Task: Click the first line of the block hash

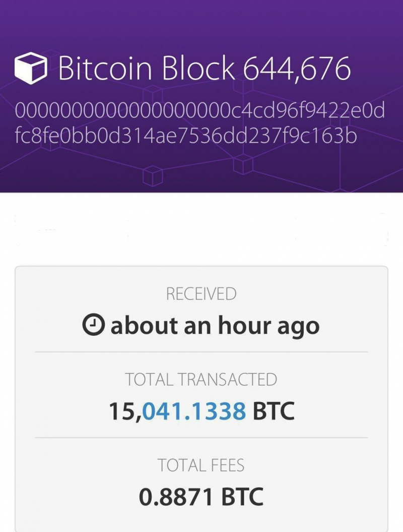Action: click(x=199, y=111)
